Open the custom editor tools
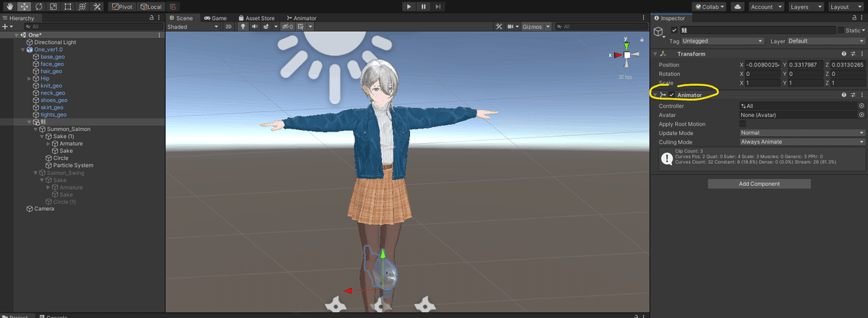This screenshot has width=868, height=318. point(96,6)
